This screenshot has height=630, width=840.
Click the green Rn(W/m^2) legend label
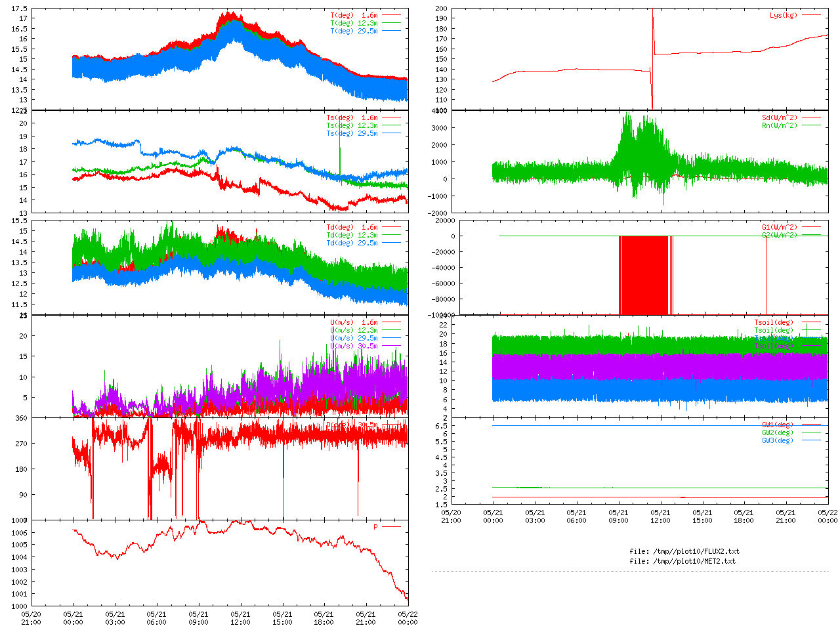[x=779, y=125]
